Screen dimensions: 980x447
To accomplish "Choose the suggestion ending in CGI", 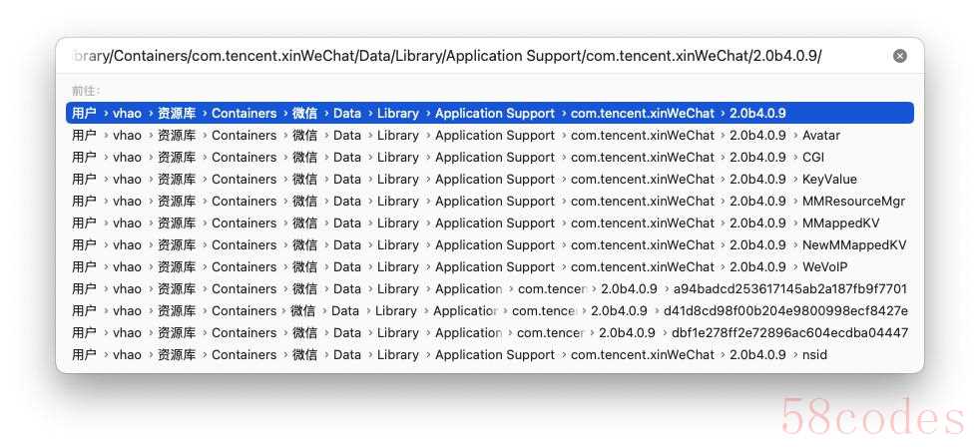I will pyautogui.click(x=490, y=157).
